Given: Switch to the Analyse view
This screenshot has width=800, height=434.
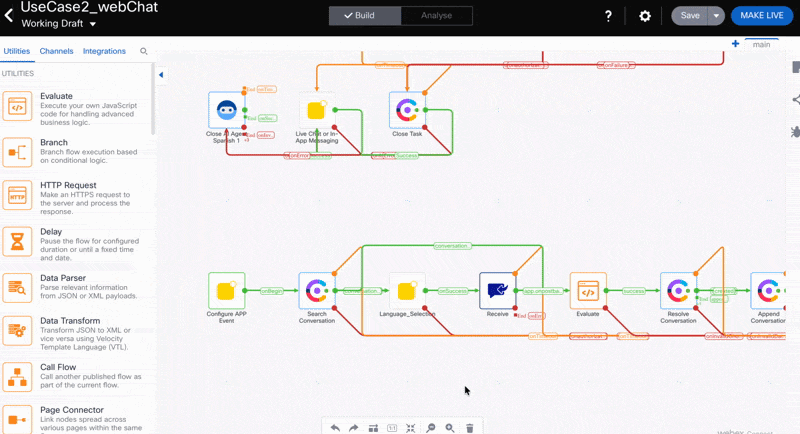Looking at the screenshot, I should (436, 15).
